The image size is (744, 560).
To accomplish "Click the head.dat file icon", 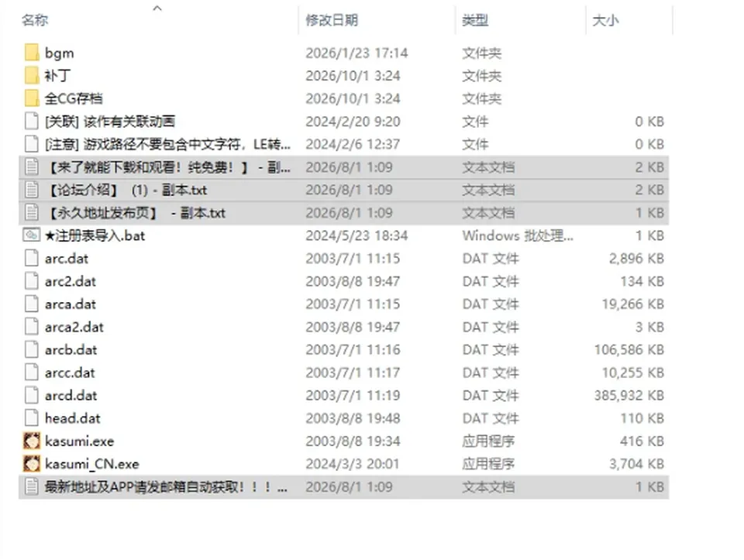I will pyautogui.click(x=32, y=417).
